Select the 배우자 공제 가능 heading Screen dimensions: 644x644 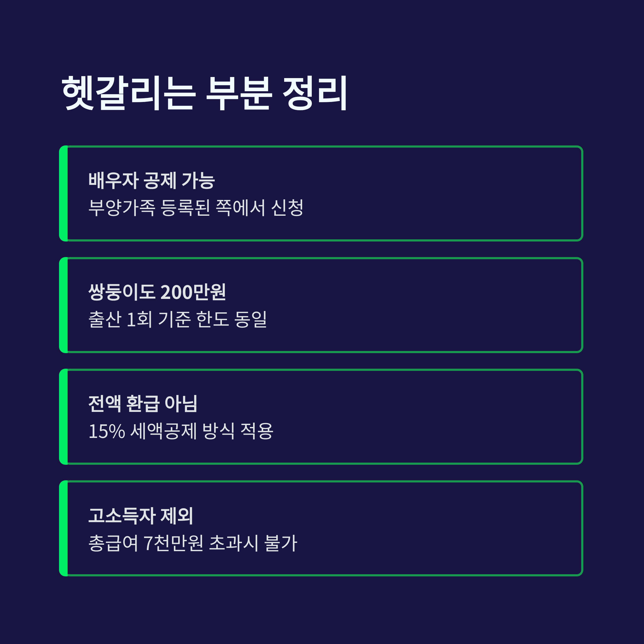[x=152, y=181]
